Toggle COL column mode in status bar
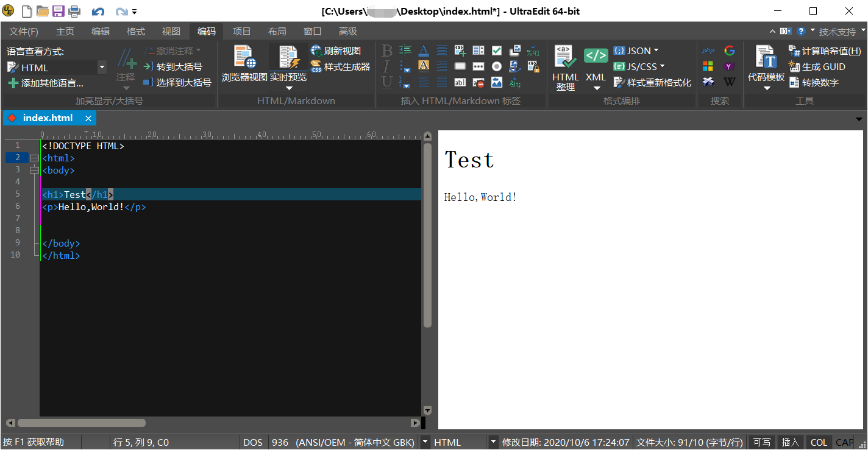Viewport: 868px width, 450px height. (819, 442)
